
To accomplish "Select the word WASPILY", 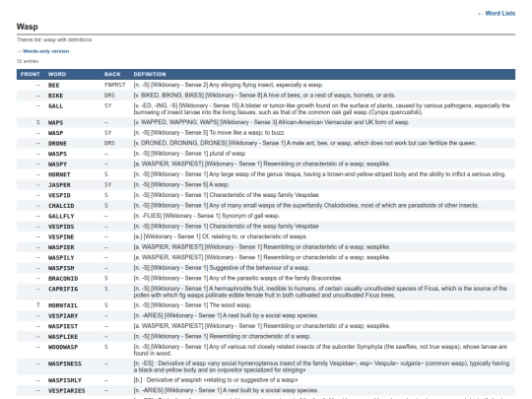I will pos(61,257).
